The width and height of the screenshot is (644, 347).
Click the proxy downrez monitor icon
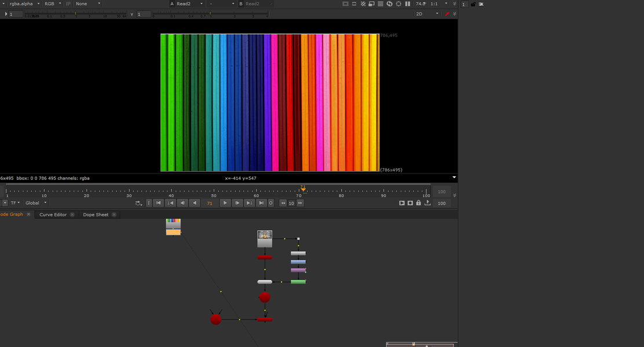click(x=372, y=3)
